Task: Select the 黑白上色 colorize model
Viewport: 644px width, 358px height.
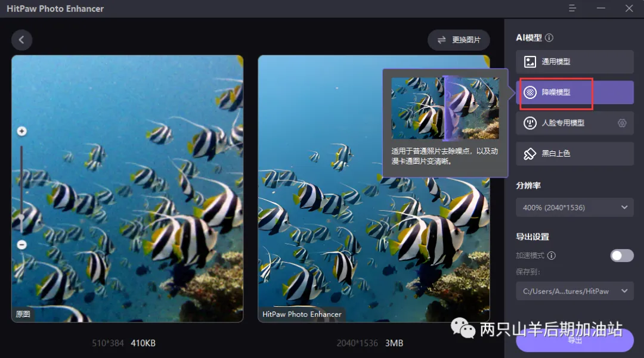Action: point(575,154)
